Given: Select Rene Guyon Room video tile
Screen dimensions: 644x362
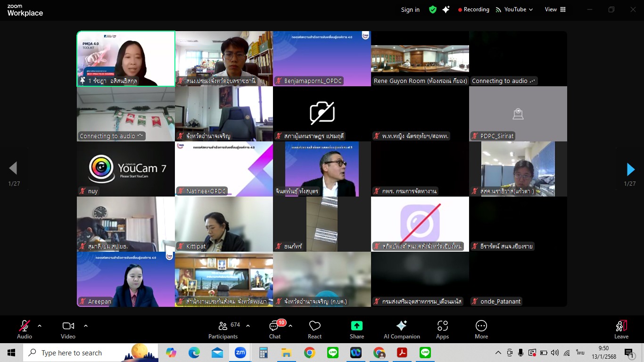Looking at the screenshot, I should [420, 59].
